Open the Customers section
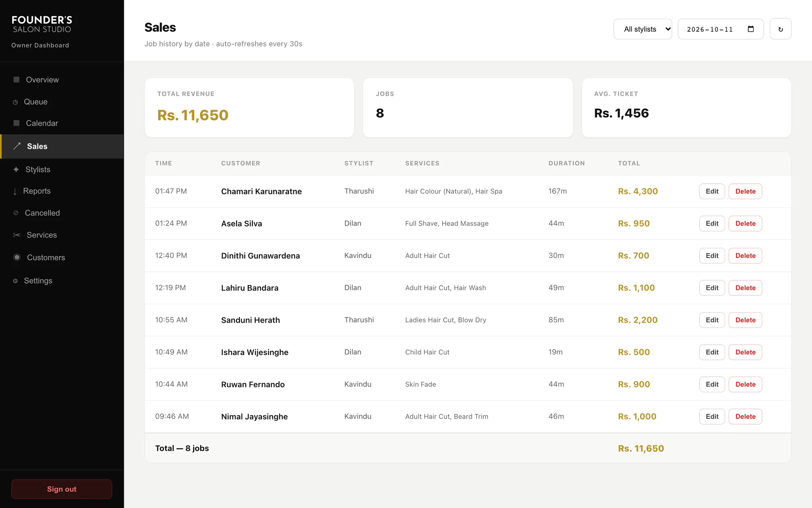812x508 pixels. pos(62,257)
